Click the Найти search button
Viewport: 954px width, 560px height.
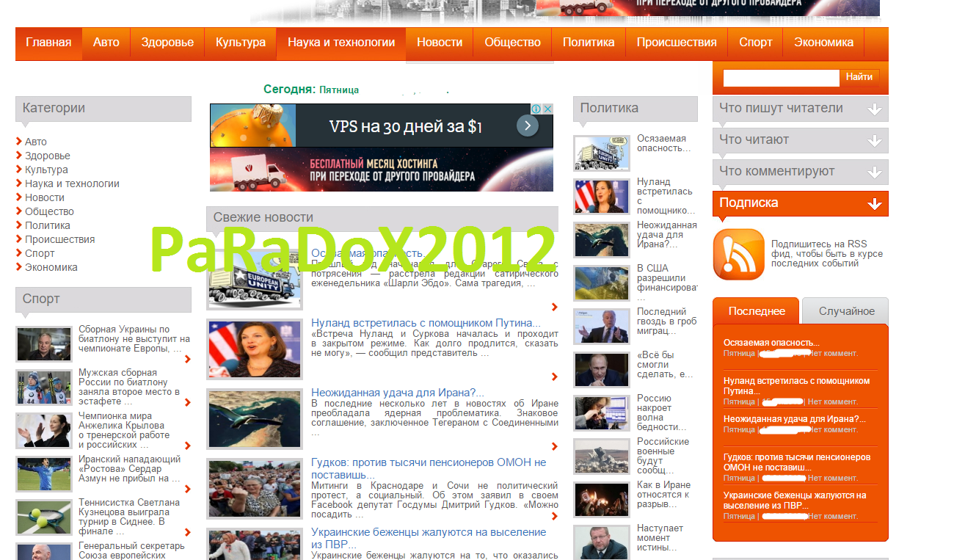pos(859,77)
